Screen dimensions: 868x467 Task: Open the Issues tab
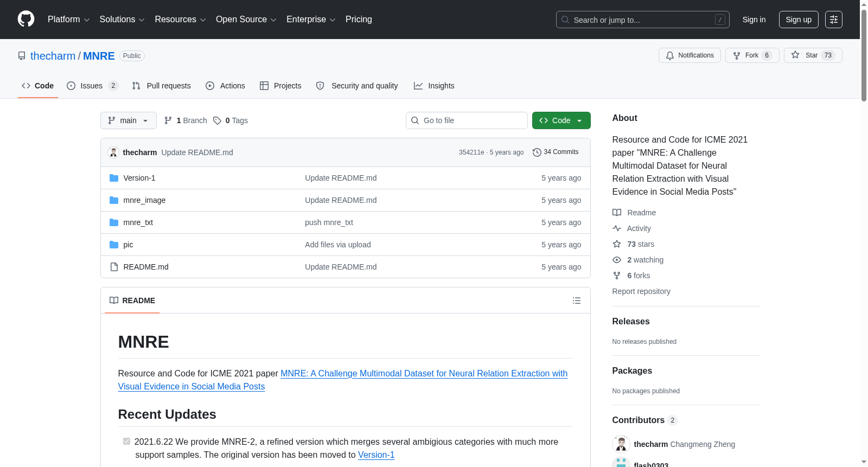tap(92, 86)
